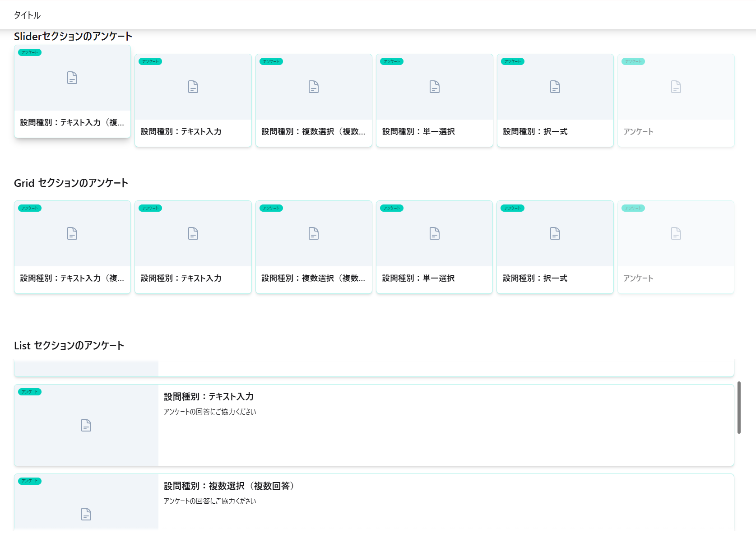
Task: Open faded アンケート card in Slider section
Action: click(676, 100)
